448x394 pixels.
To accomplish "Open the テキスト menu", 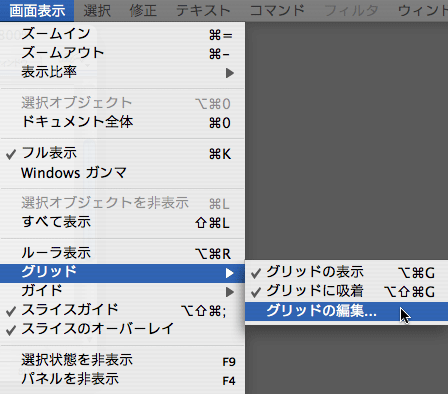I will (203, 11).
